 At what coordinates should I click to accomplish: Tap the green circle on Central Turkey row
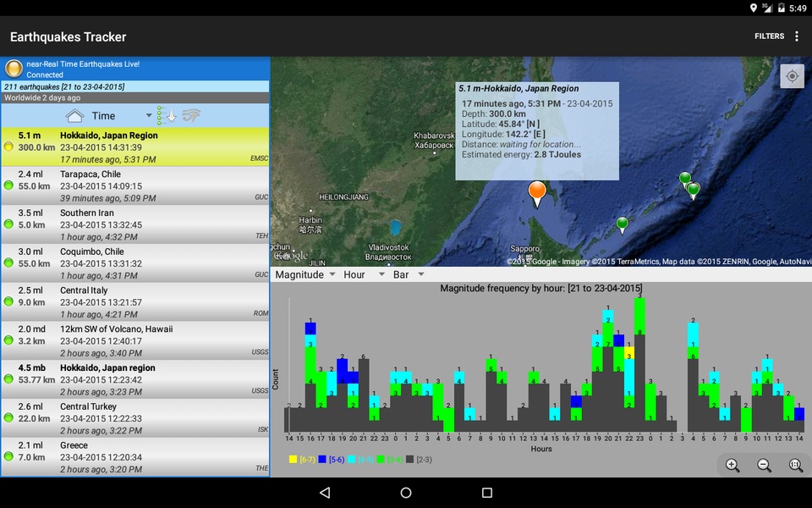[8, 417]
